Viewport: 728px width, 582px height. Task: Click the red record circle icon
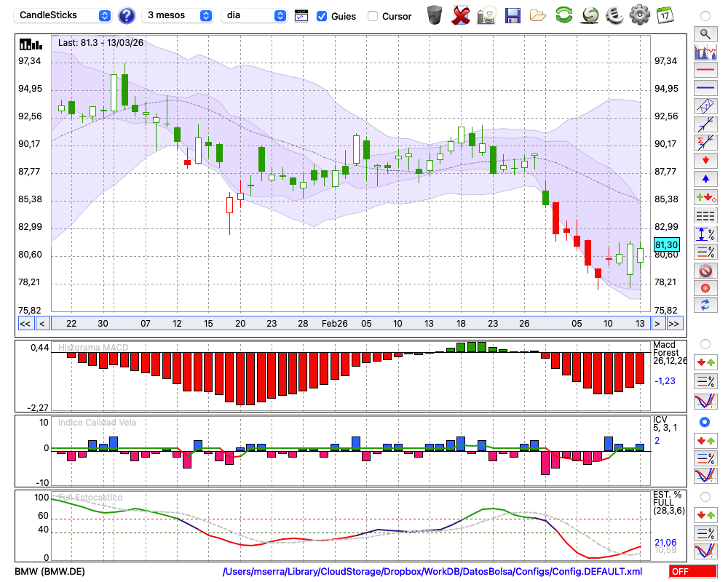point(705,288)
